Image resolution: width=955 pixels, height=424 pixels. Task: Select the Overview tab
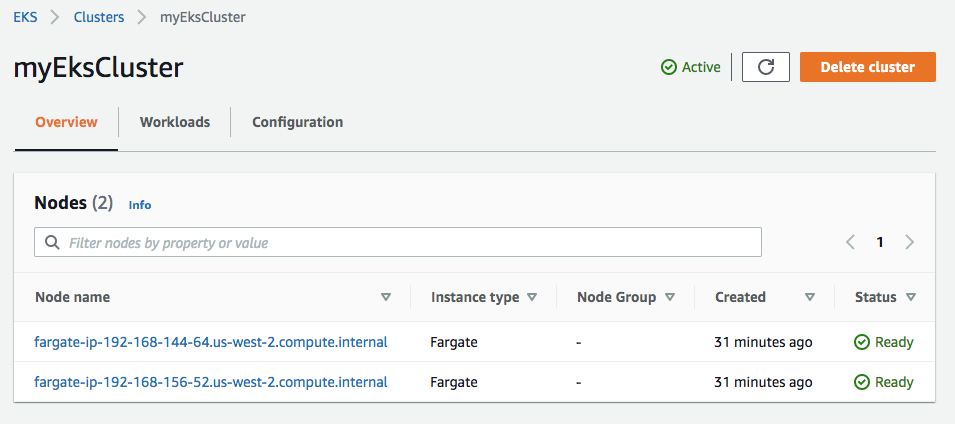click(x=66, y=122)
